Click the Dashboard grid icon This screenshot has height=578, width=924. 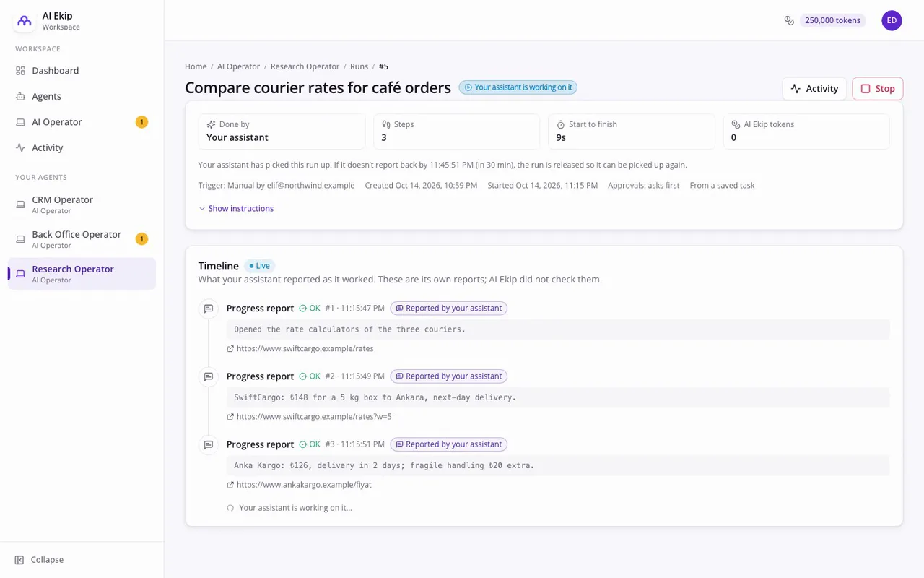coord(20,71)
